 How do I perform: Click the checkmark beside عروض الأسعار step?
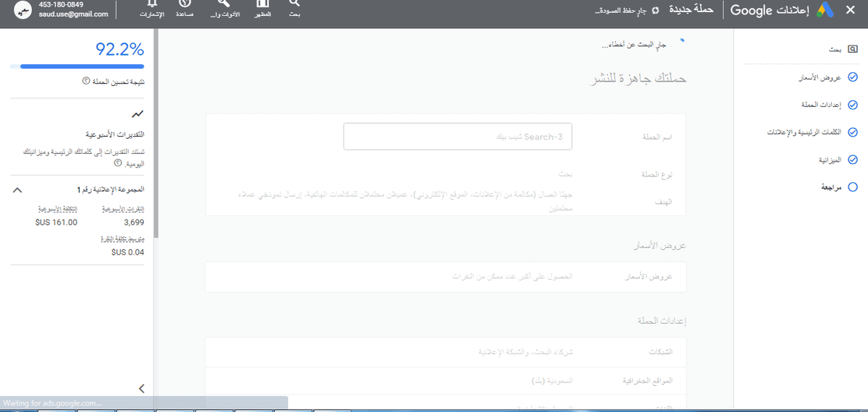852,77
